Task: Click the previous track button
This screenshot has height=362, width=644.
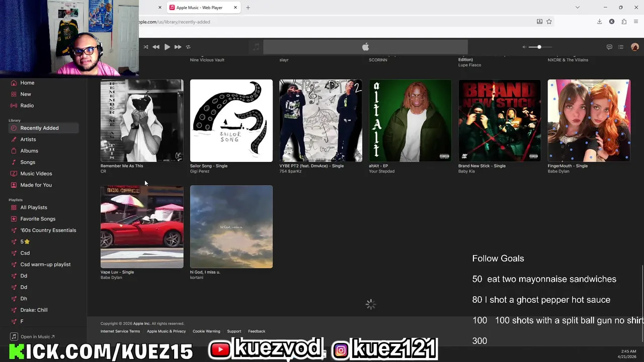Action: point(156,47)
